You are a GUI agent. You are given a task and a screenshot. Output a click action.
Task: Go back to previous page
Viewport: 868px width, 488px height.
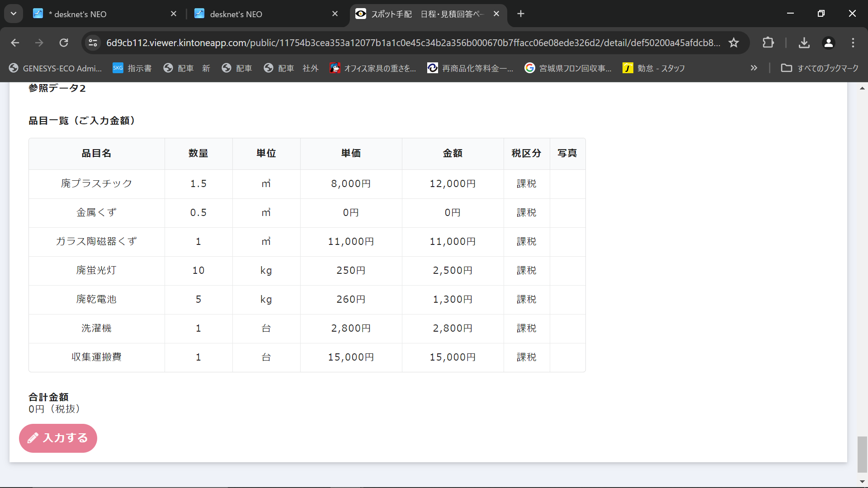click(15, 43)
